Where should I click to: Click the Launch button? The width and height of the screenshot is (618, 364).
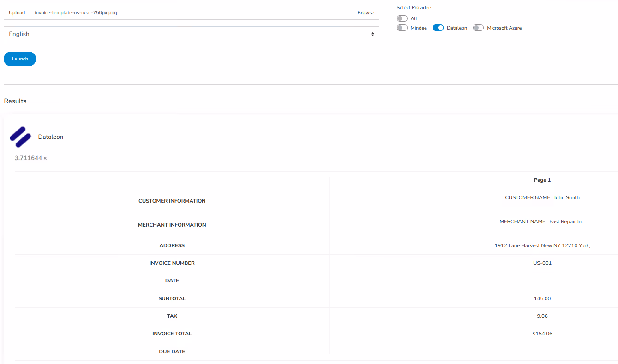[20, 59]
